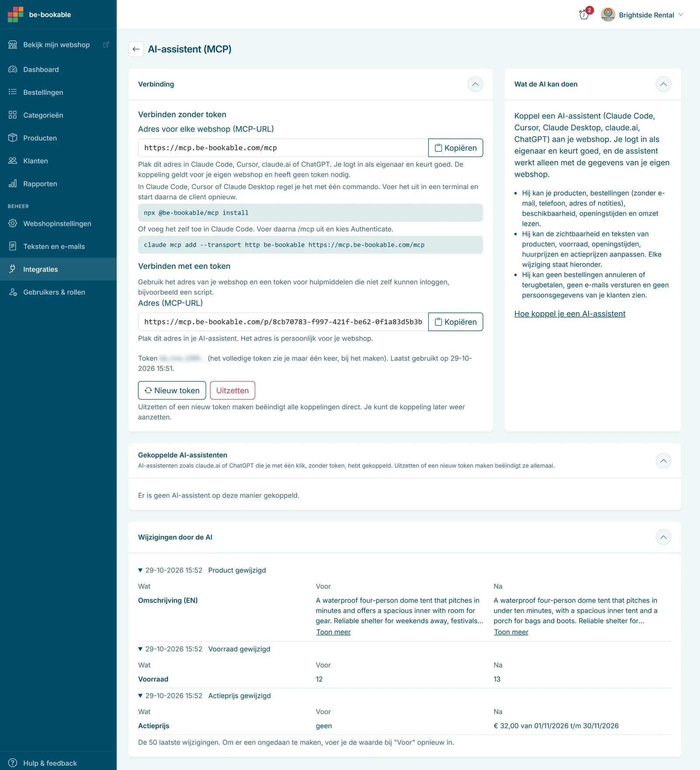Collapse the Voorraad gewijzigd entry triangle
Screen dimensions: 700x770
pyautogui.click(x=140, y=649)
